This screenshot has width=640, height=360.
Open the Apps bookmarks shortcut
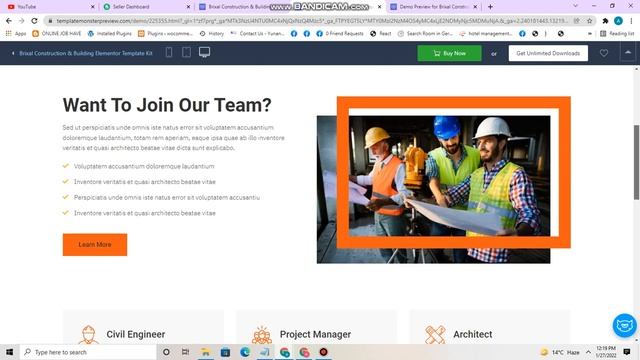click(x=16, y=33)
